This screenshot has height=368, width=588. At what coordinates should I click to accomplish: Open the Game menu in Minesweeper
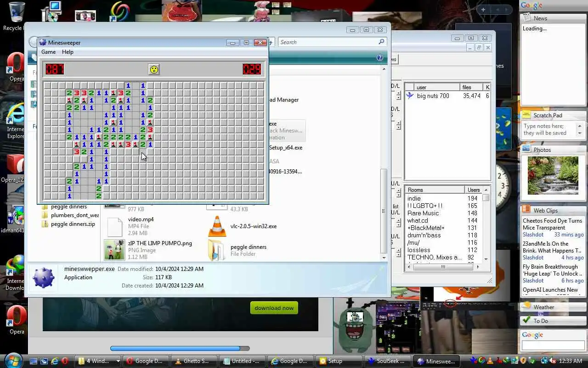49,52
